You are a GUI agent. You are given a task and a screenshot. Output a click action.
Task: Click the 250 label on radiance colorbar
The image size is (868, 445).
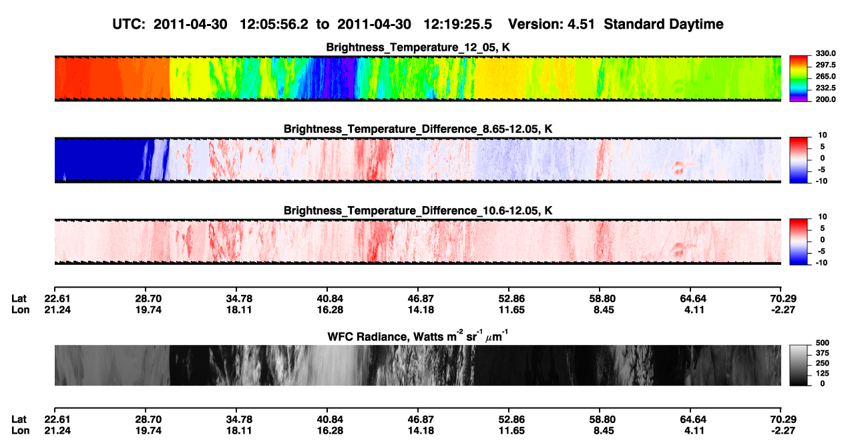pyautogui.click(x=821, y=364)
